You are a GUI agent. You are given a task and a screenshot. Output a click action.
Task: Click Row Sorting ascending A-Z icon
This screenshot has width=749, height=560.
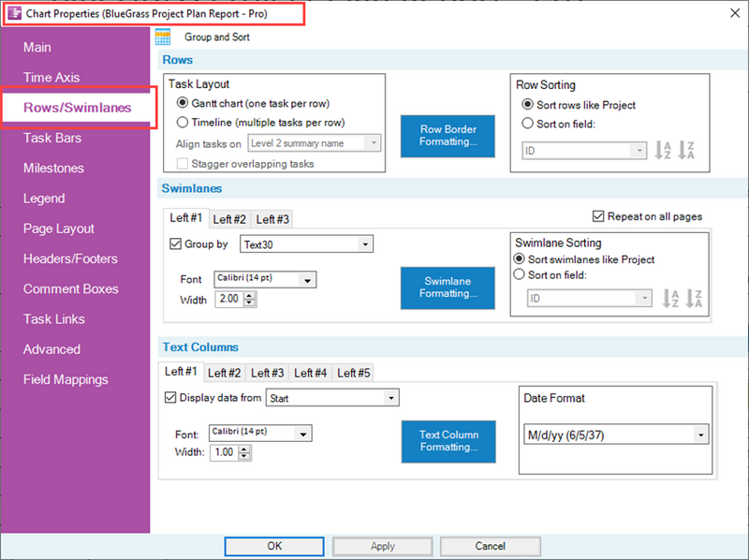(x=663, y=151)
